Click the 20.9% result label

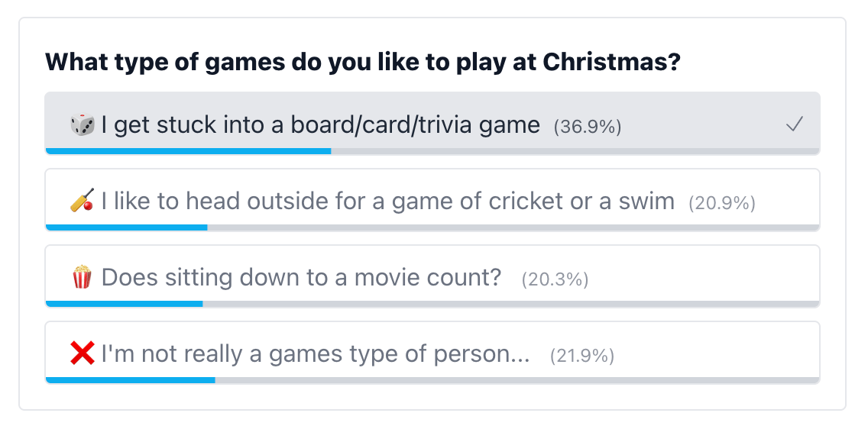click(x=722, y=204)
